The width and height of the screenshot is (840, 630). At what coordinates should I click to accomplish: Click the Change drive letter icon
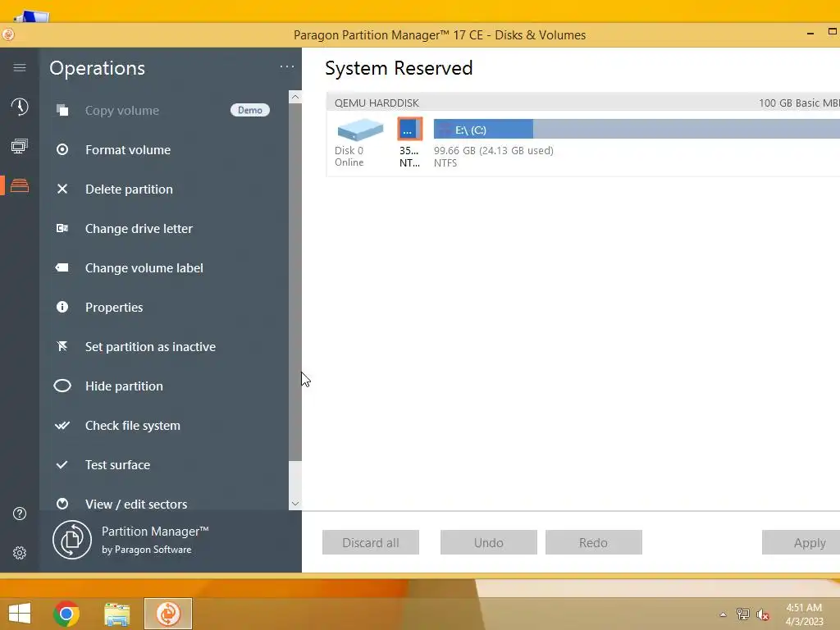tap(62, 228)
